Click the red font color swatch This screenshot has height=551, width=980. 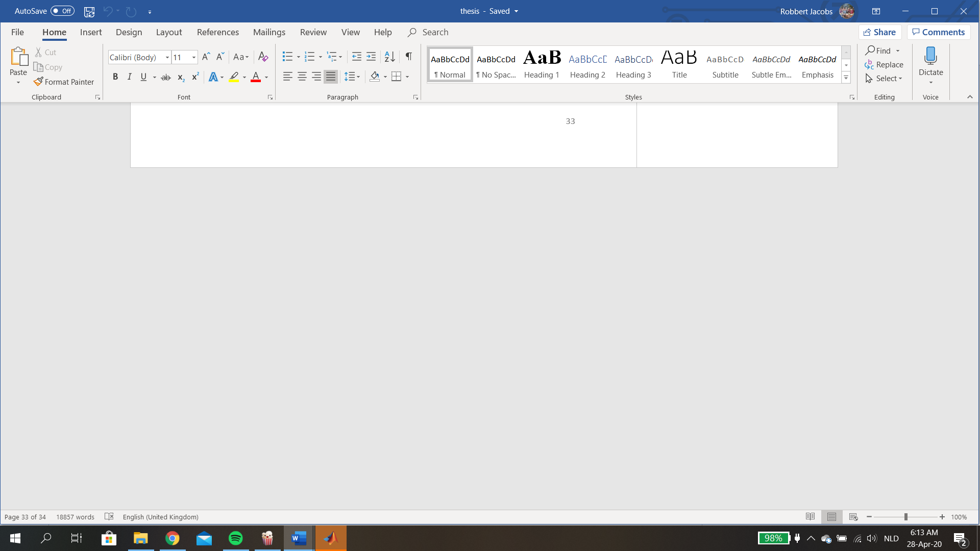[256, 77]
